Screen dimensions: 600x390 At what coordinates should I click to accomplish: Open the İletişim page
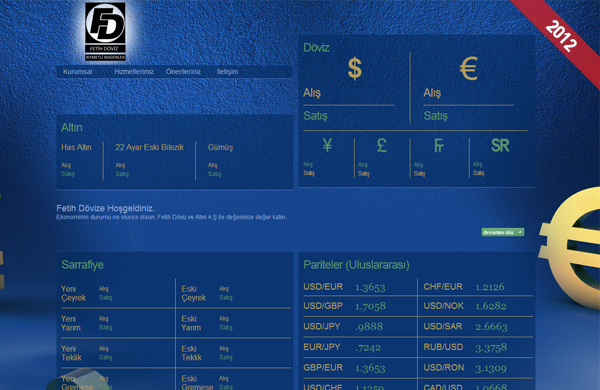coord(227,72)
